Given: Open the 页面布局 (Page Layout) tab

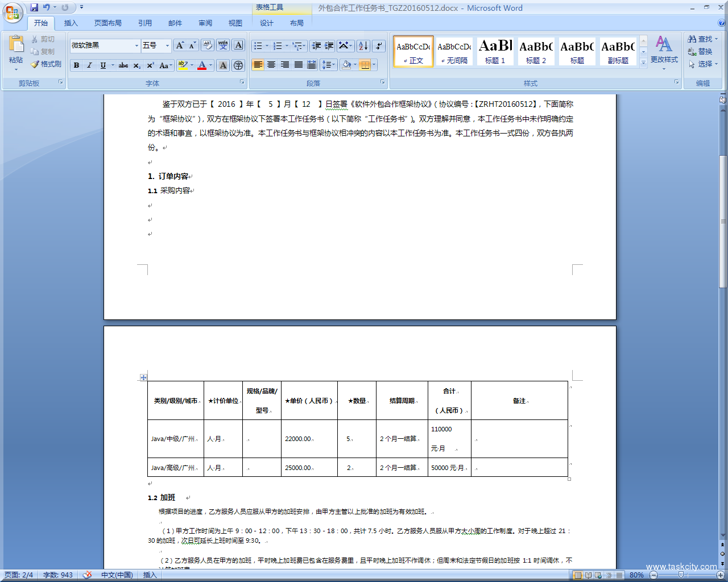Looking at the screenshot, I should pos(108,23).
